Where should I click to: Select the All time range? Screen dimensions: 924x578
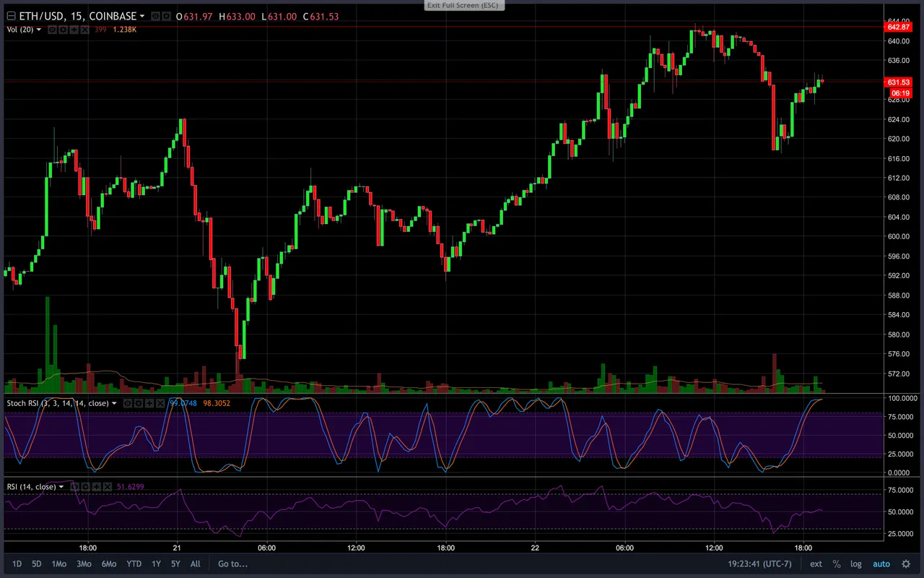(196, 564)
